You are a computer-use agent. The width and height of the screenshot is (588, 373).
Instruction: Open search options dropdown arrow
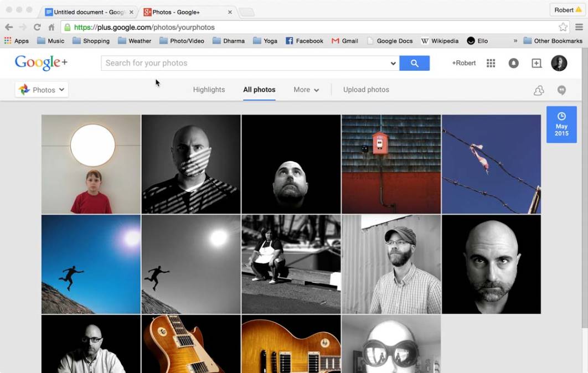[393, 63]
